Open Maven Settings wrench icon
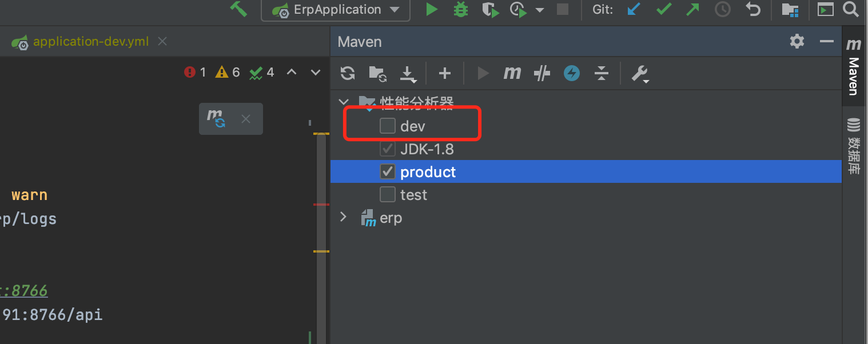 point(639,73)
